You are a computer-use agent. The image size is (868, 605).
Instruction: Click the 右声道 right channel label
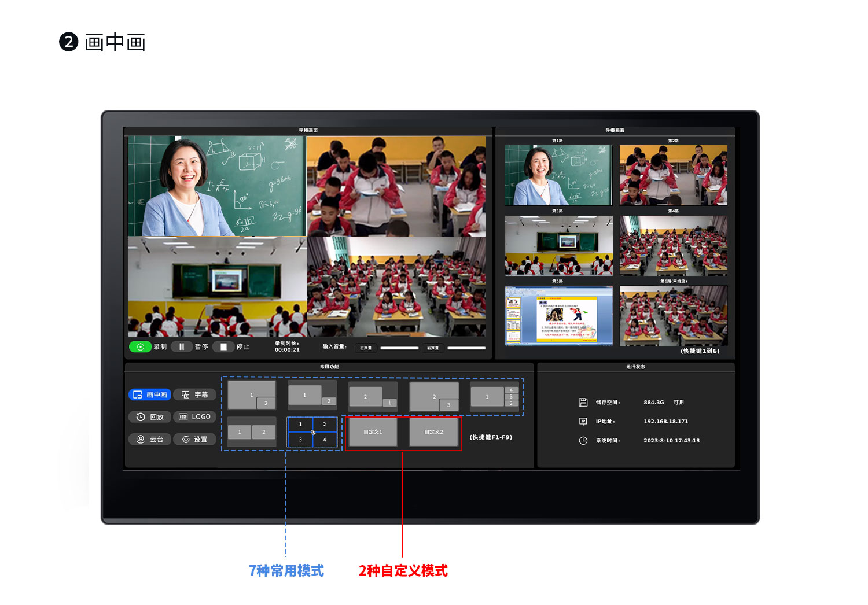point(433,348)
